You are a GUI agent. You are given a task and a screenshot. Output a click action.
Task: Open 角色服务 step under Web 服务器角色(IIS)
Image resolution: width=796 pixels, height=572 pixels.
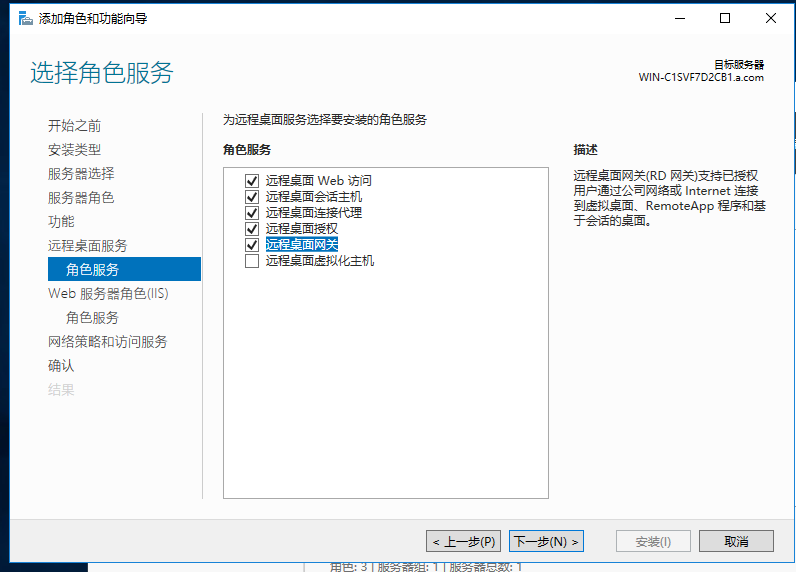(x=92, y=318)
